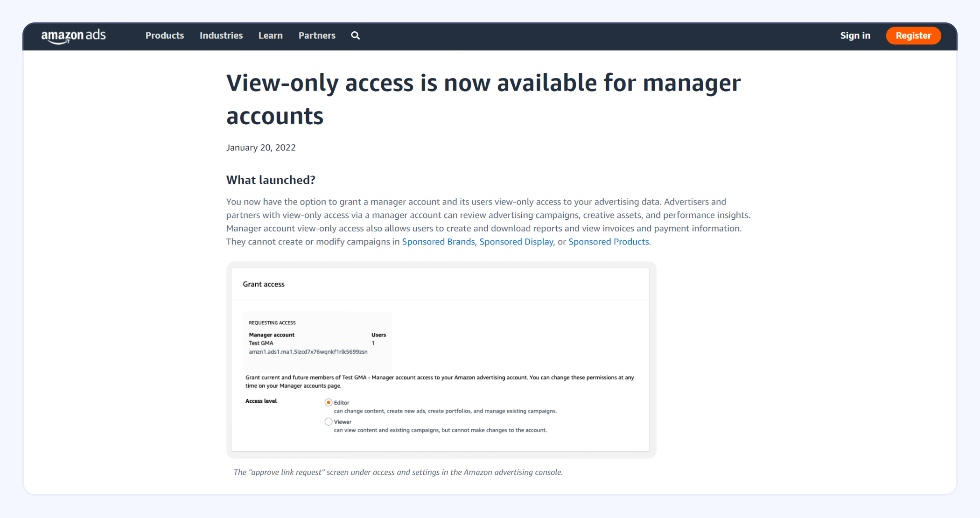The height and width of the screenshot is (518, 980).
Task: Click the Products navigation menu item
Action: click(x=165, y=35)
